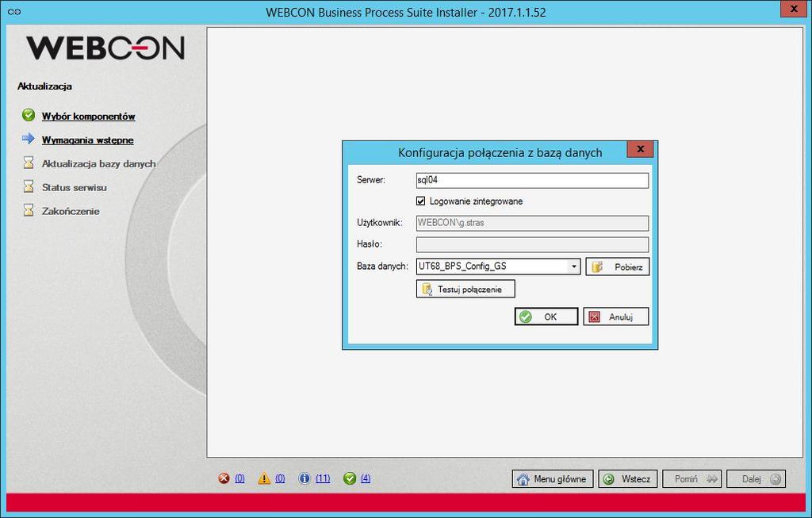Image resolution: width=812 pixels, height=518 pixels.
Task: Click the Anuluj button
Action: (615, 317)
